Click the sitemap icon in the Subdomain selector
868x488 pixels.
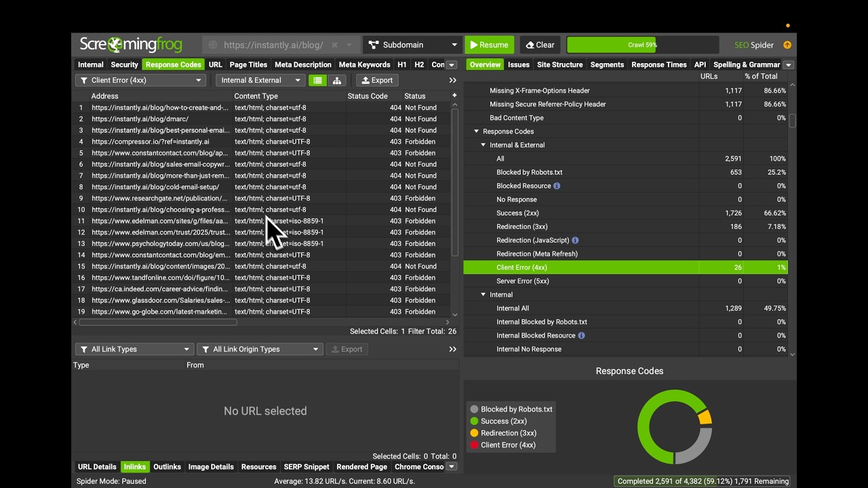[374, 45]
